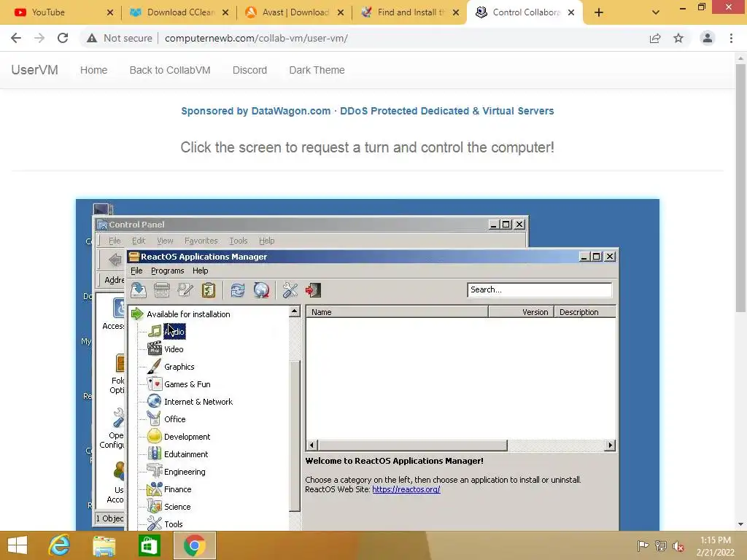
Task: Click the Back to CollabVM link
Action: pyautogui.click(x=170, y=70)
